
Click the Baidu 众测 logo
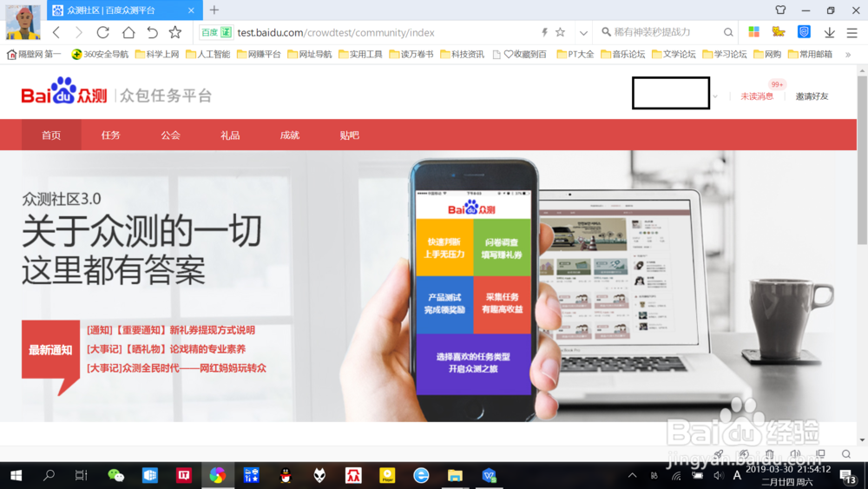click(63, 91)
